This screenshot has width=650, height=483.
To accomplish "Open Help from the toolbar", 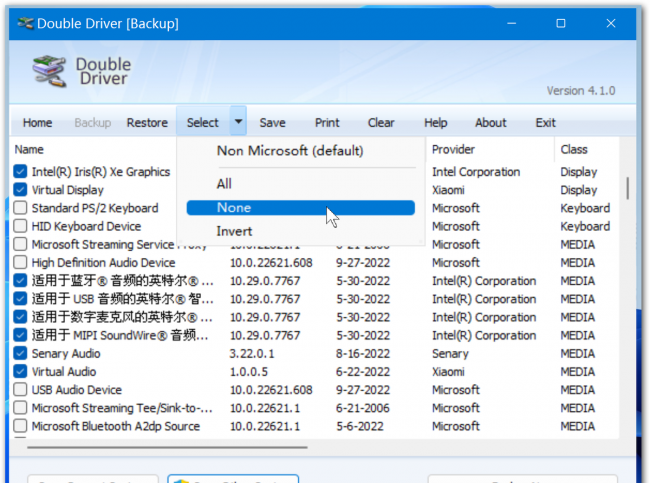I will coord(436,123).
